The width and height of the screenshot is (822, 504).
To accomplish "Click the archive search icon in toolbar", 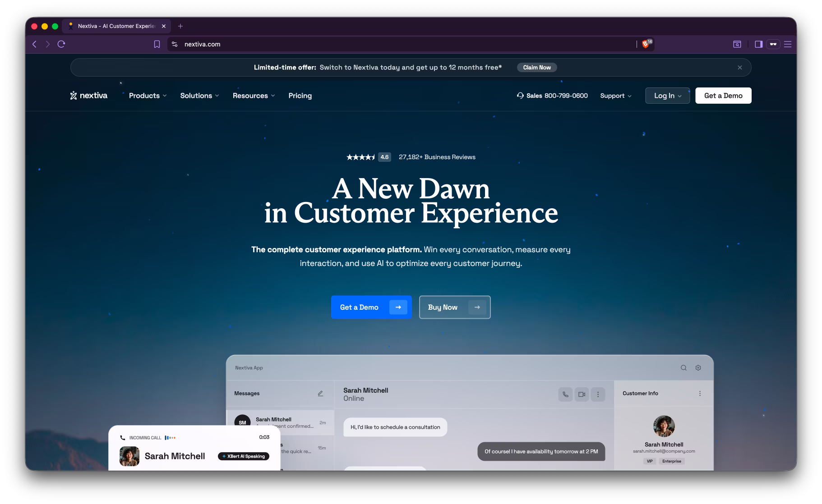I will point(737,44).
